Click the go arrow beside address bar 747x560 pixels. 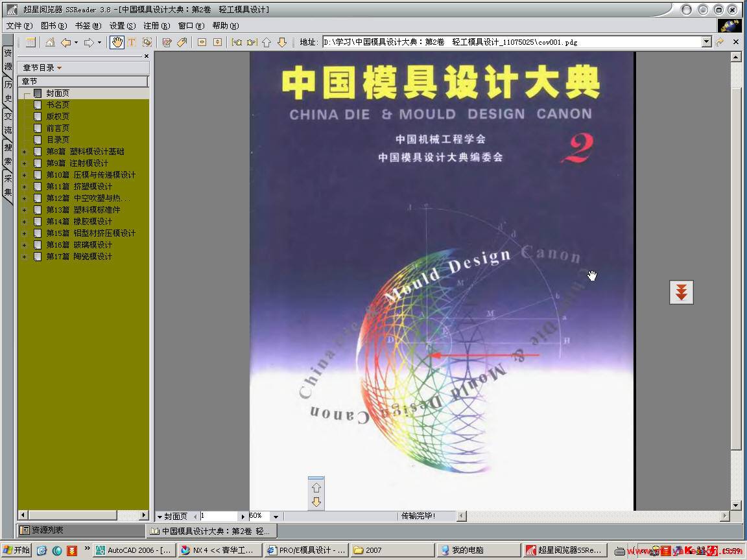720,42
